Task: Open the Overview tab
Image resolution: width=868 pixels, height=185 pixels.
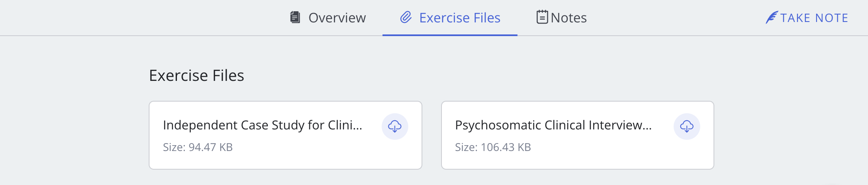Action: point(337,18)
